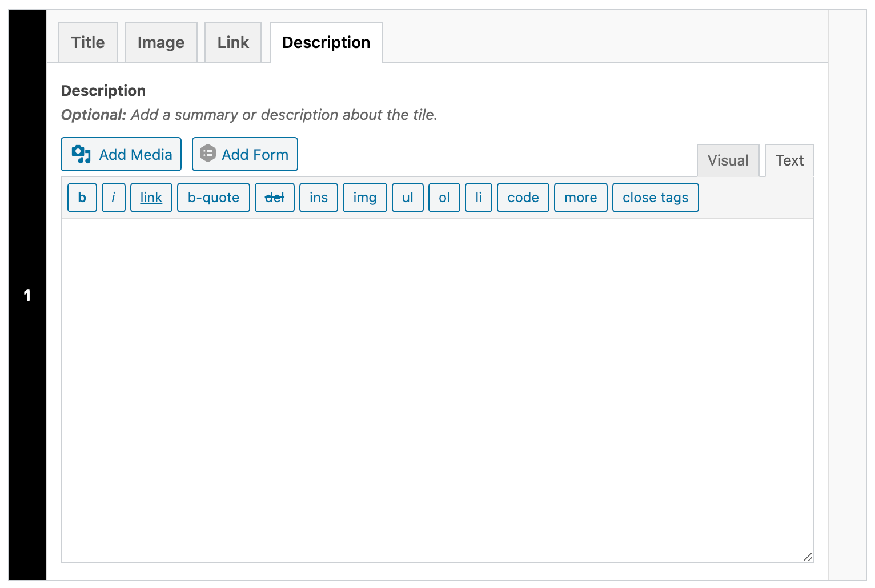The height and width of the screenshot is (588, 875).
Task: Switch to the Image tab
Action: coord(161,42)
